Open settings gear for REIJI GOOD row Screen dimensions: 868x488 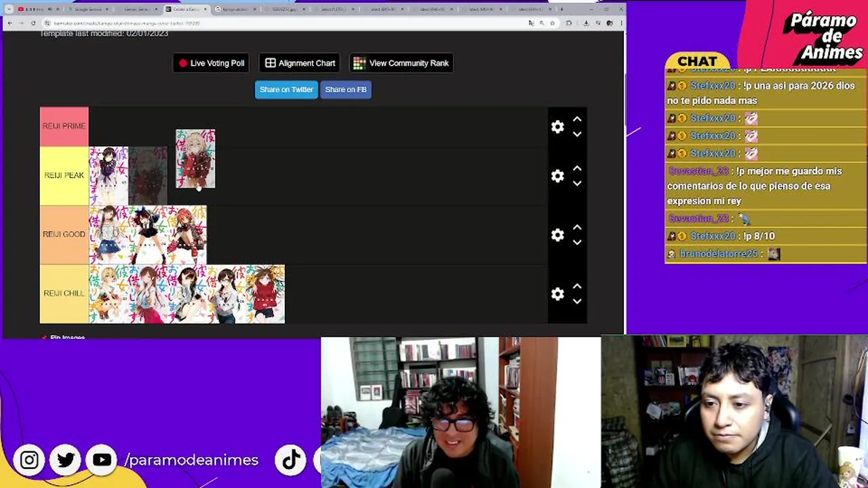click(557, 235)
